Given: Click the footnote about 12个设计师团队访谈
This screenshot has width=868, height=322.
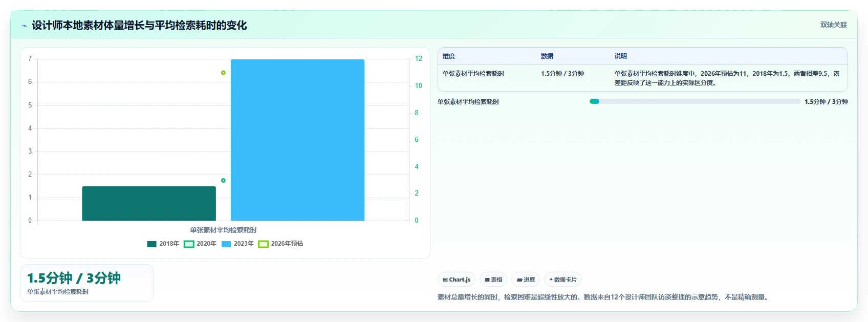Looking at the screenshot, I should 604,297.
